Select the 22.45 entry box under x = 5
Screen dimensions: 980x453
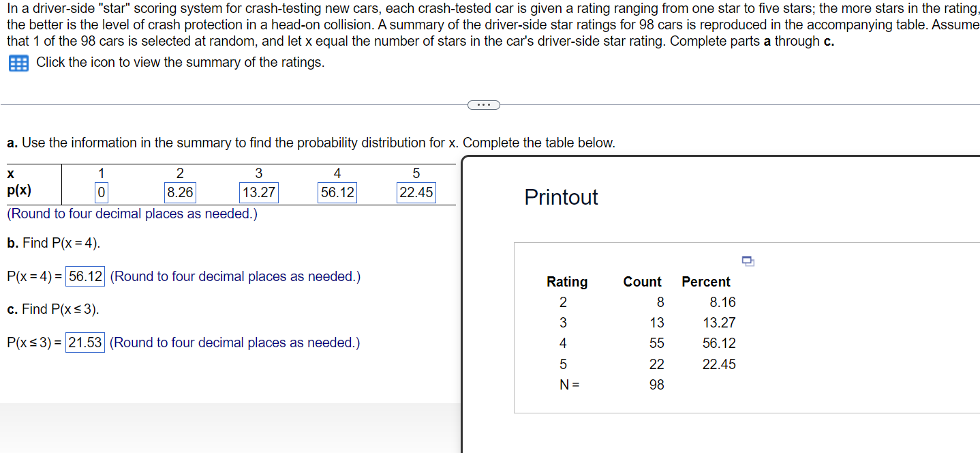[416, 193]
